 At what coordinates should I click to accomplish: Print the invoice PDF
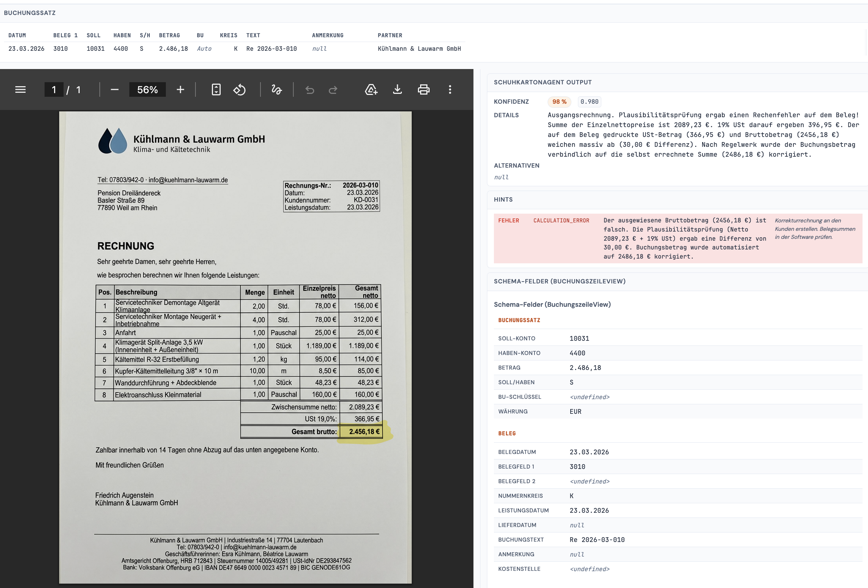pos(423,89)
